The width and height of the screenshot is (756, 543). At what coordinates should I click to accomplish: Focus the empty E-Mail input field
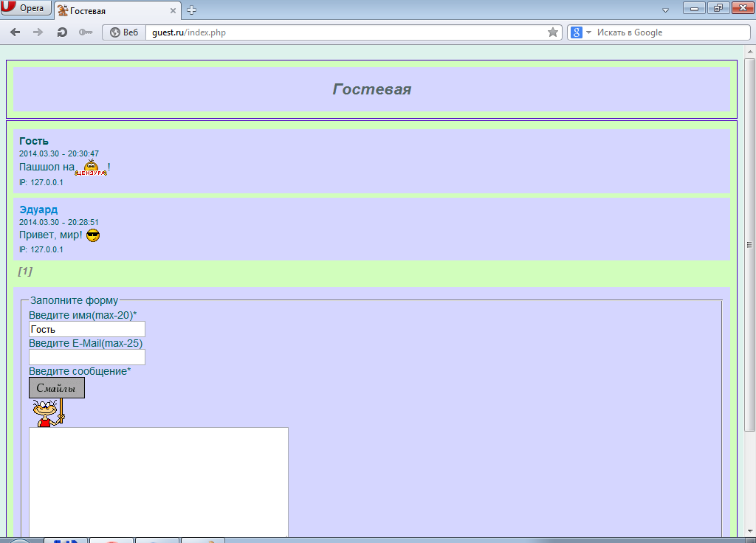coord(87,357)
